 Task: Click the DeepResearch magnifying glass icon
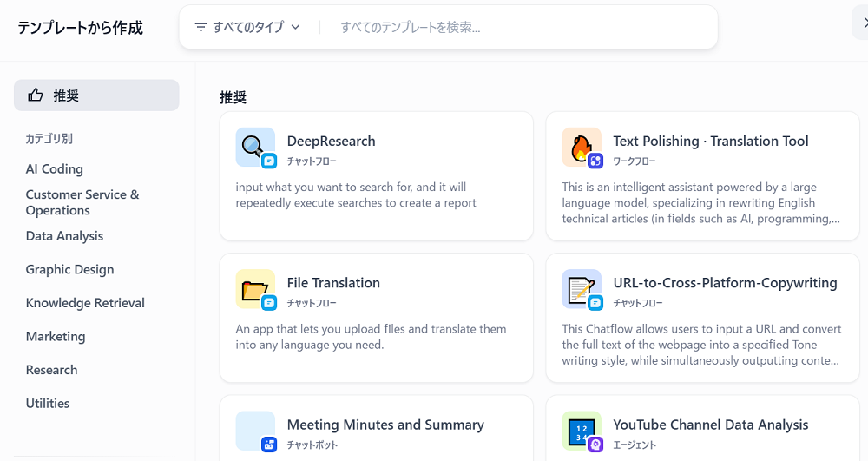coord(254,147)
